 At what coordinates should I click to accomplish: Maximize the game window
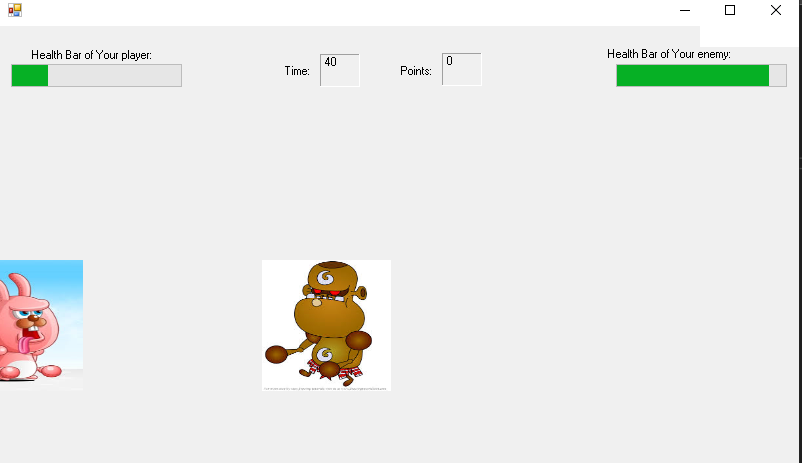(730, 10)
